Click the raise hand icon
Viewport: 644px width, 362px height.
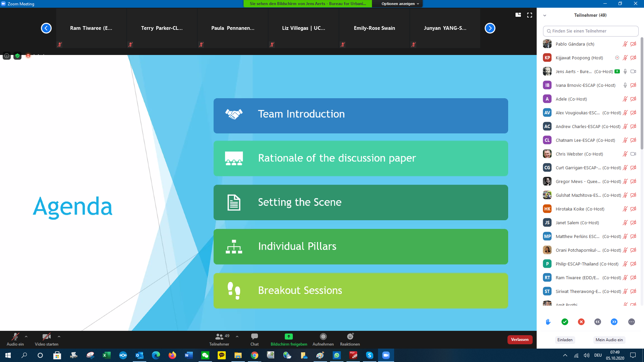tap(548, 322)
